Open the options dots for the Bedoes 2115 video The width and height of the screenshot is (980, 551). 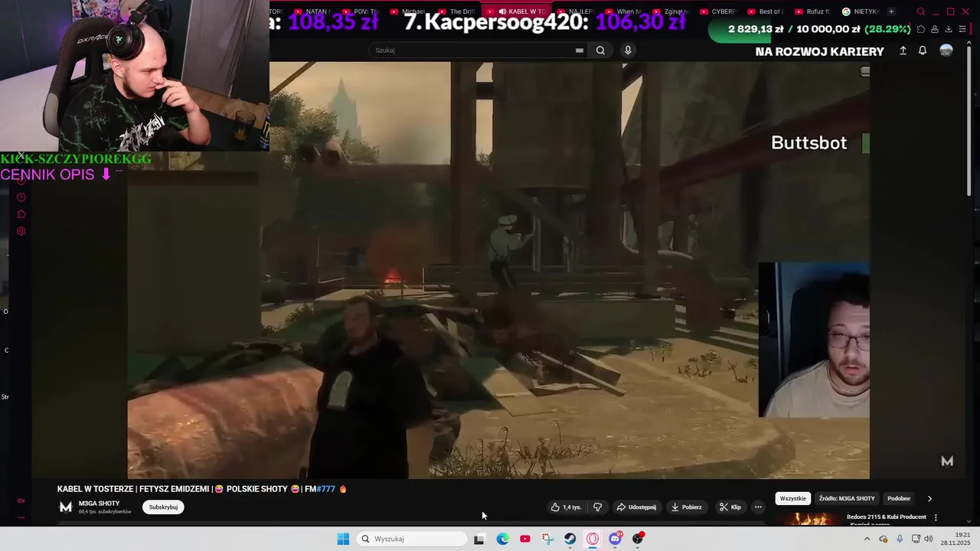[x=936, y=518]
